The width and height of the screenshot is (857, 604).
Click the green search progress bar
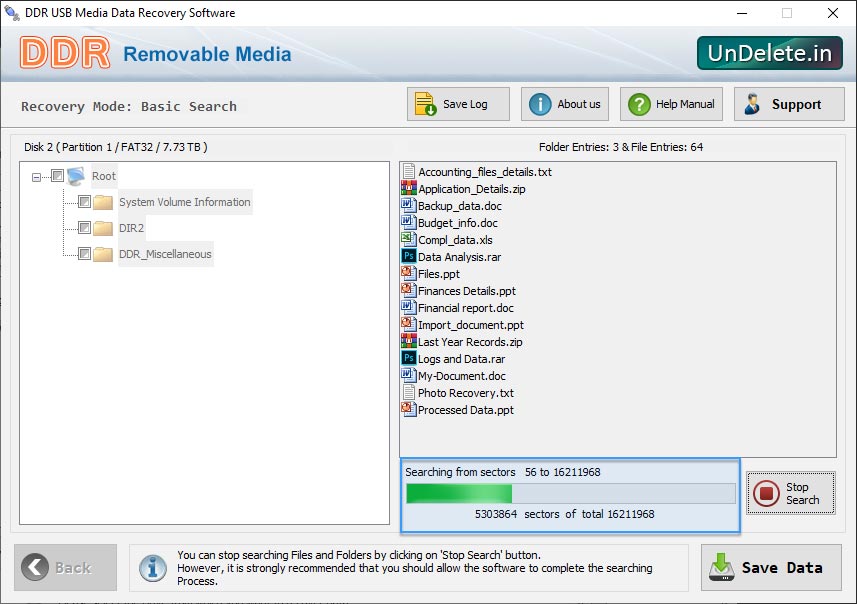pyautogui.click(x=571, y=493)
